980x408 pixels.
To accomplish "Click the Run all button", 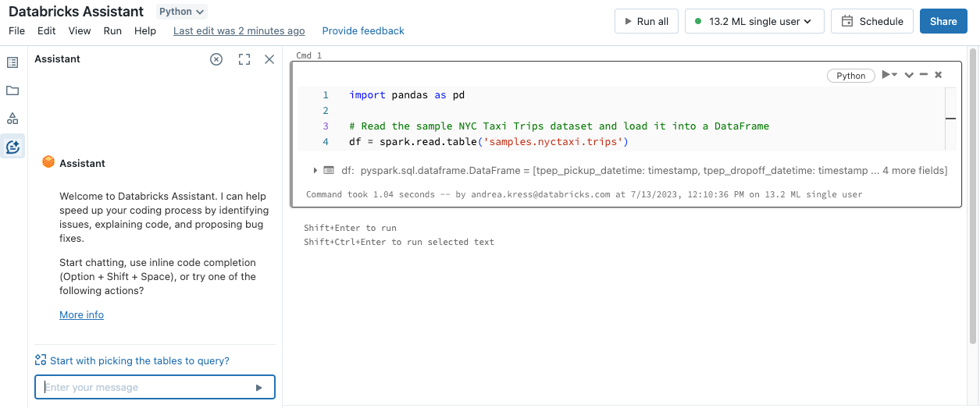I will (x=646, y=22).
